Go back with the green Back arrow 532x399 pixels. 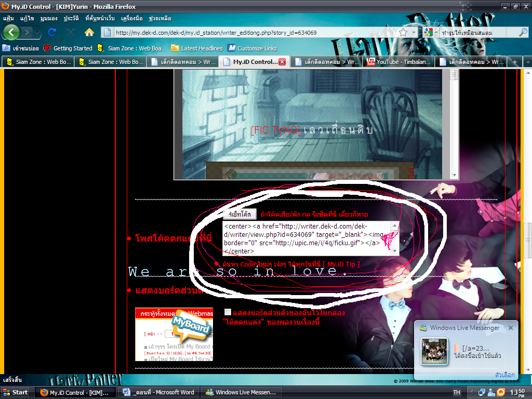(11, 33)
